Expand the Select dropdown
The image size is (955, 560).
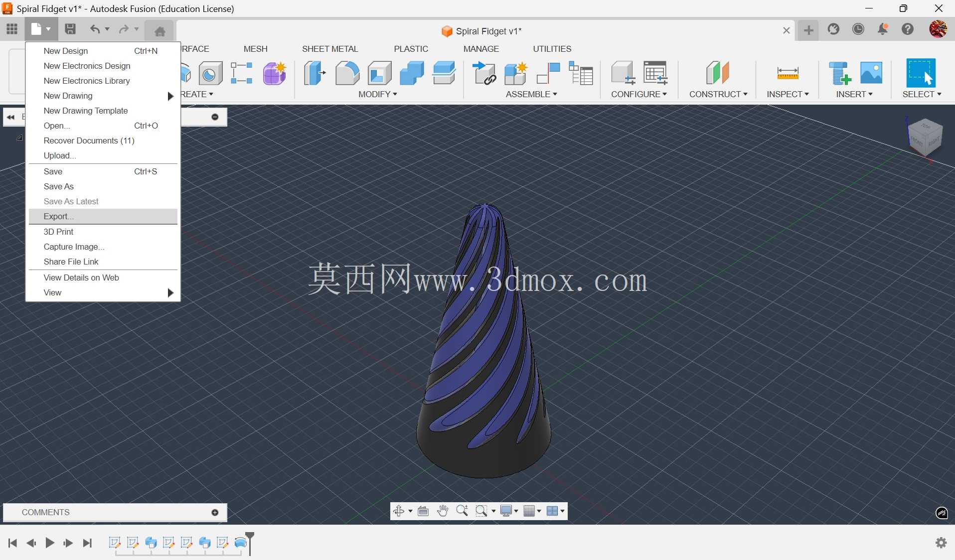[x=922, y=94]
